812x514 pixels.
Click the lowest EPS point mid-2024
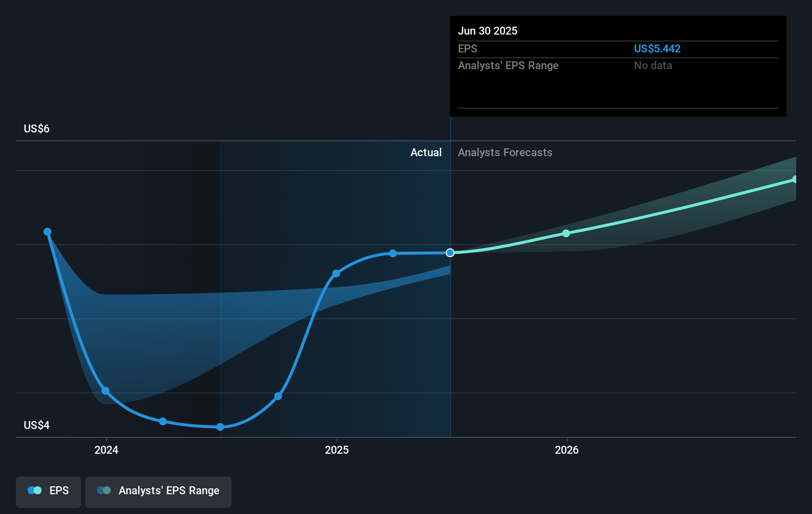(x=220, y=427)
